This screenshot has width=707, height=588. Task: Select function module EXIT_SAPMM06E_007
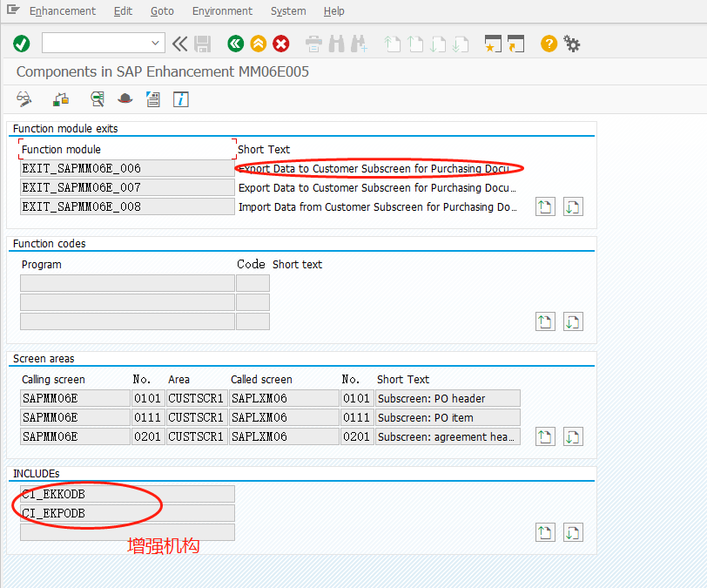point(127,187)
